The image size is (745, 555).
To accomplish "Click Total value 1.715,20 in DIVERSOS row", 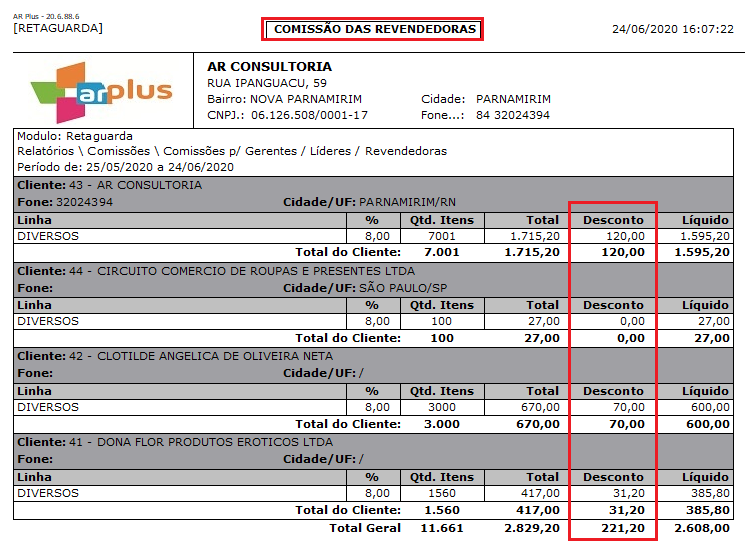I will (x=535, y=236).
